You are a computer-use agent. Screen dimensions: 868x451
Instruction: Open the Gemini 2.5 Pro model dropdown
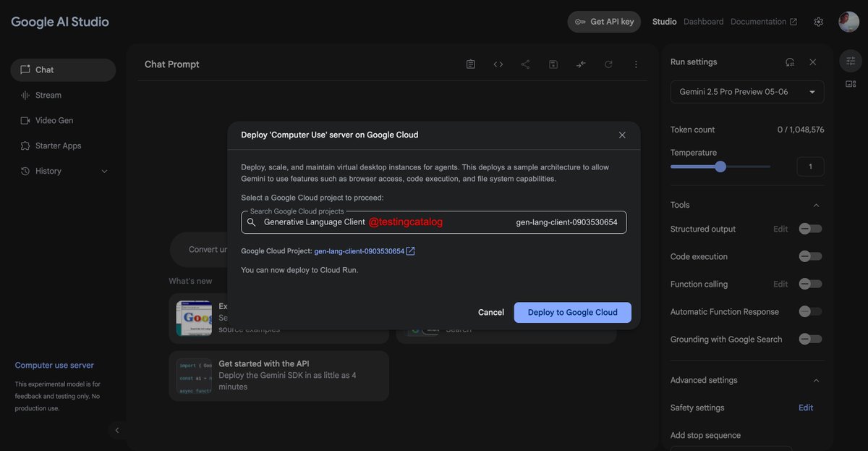(746, 92)
